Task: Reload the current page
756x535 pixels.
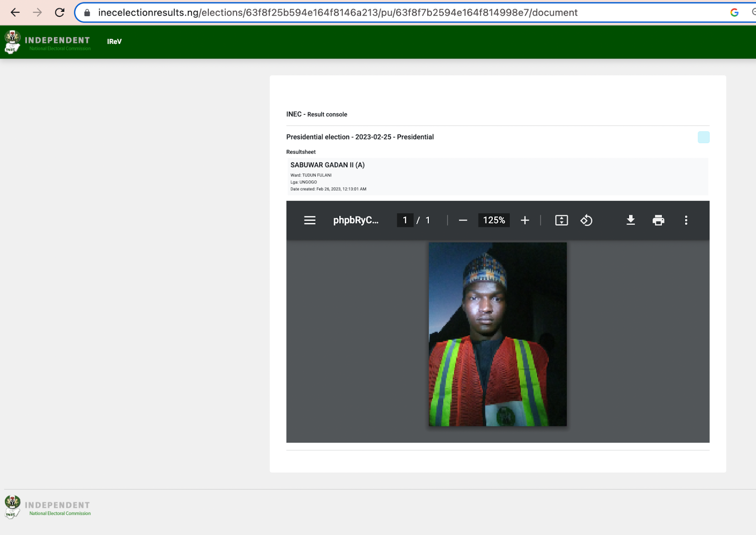Action: 60,13
